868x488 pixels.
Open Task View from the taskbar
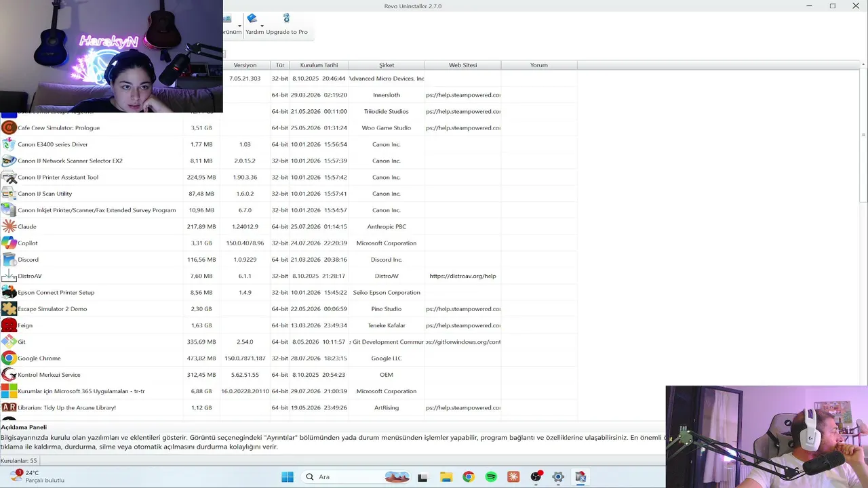[422, 477]
